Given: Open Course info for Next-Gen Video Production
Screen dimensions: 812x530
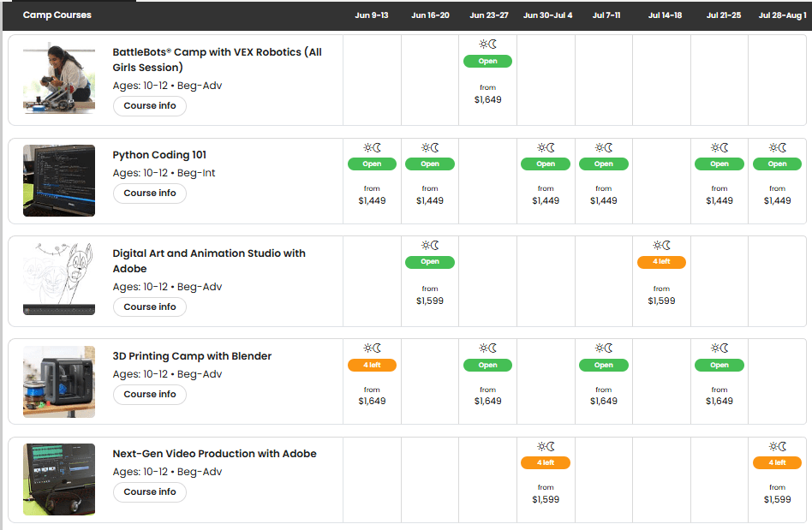Looking at the screenshot, I should tap(150, 492).
